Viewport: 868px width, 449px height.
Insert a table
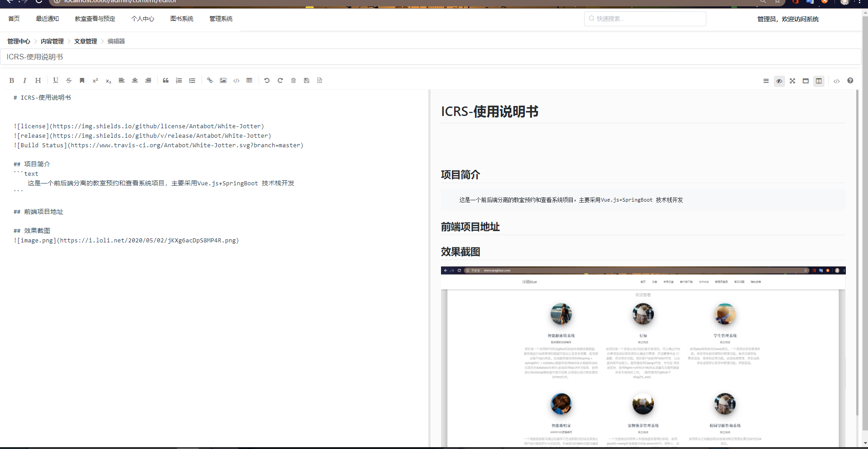249,81
